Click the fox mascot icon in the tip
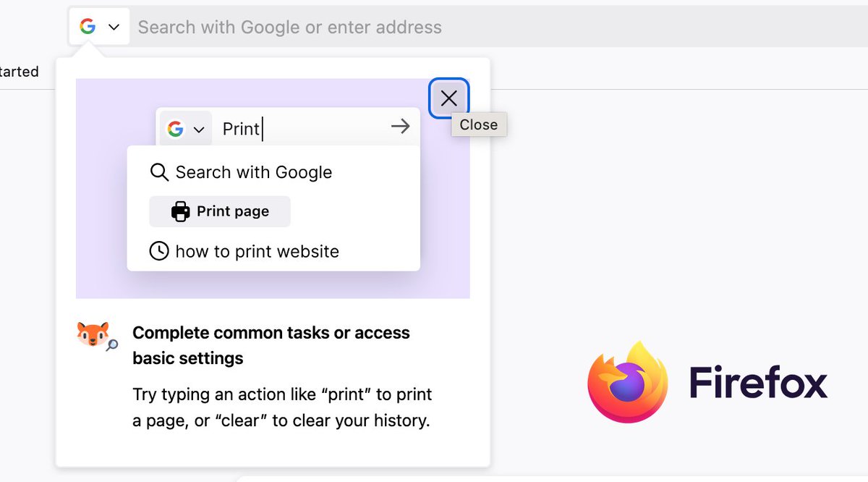Image resolution: width=868 pixels, height=482 pixels. coord(97,337)
